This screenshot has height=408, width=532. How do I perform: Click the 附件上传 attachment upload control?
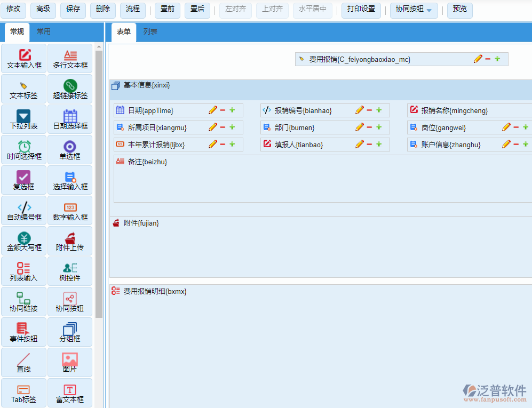tap(70, 241)
